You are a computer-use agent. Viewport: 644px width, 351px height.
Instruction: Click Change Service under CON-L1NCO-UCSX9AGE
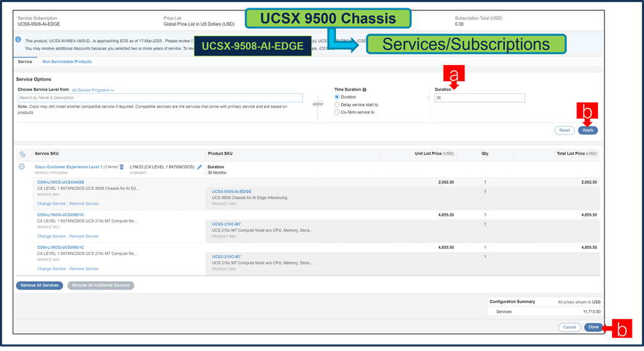tap(51, 204)
